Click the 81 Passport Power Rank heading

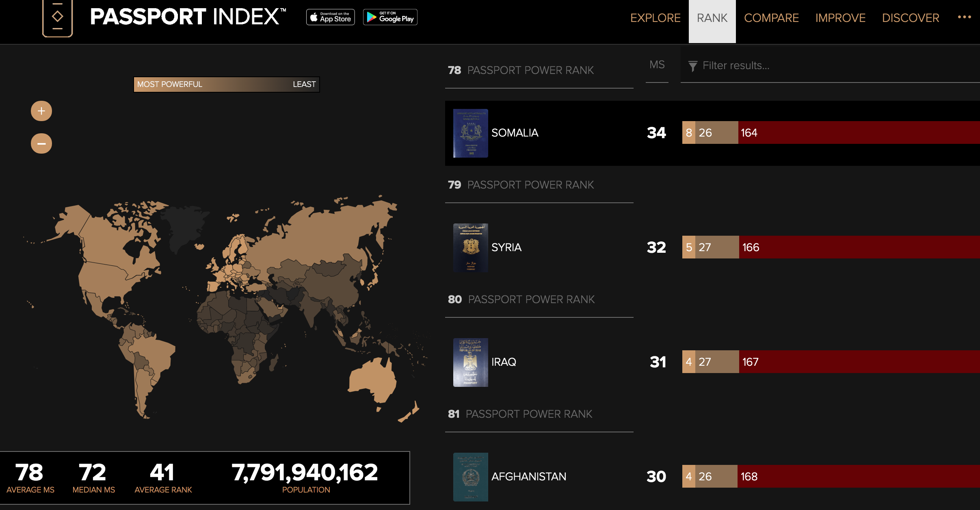[x=520, y=414]
